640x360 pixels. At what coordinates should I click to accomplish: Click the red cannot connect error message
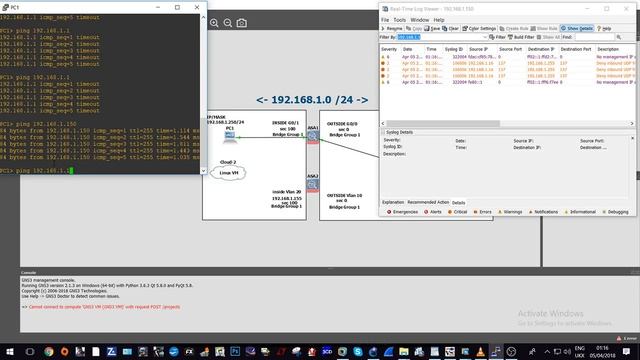pos(104,307)
